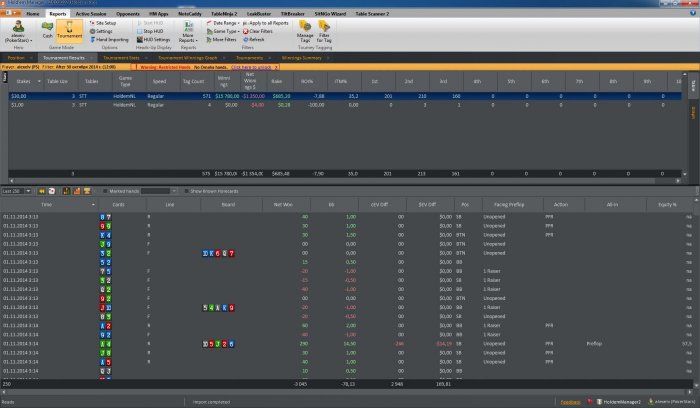Viewport: 700px width, 408px height.
Task: Open the Opponents ribbon tab
Action: click(128, 14)
